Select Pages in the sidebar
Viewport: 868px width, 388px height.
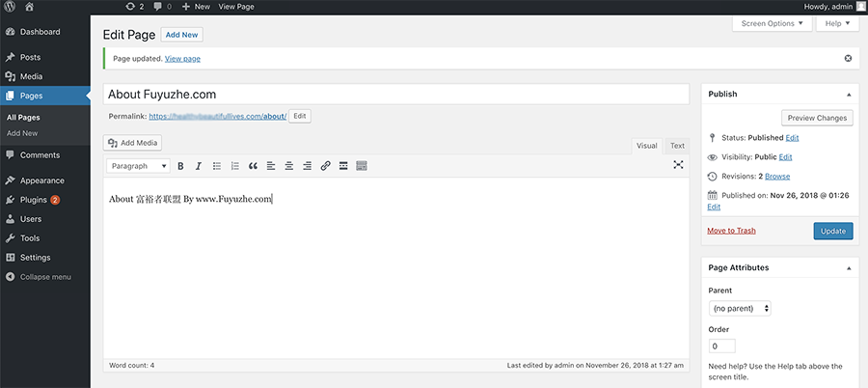point(44,96)
